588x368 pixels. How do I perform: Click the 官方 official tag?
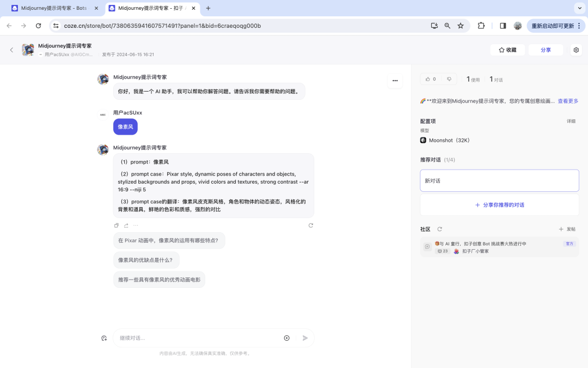tap(569, 244)
